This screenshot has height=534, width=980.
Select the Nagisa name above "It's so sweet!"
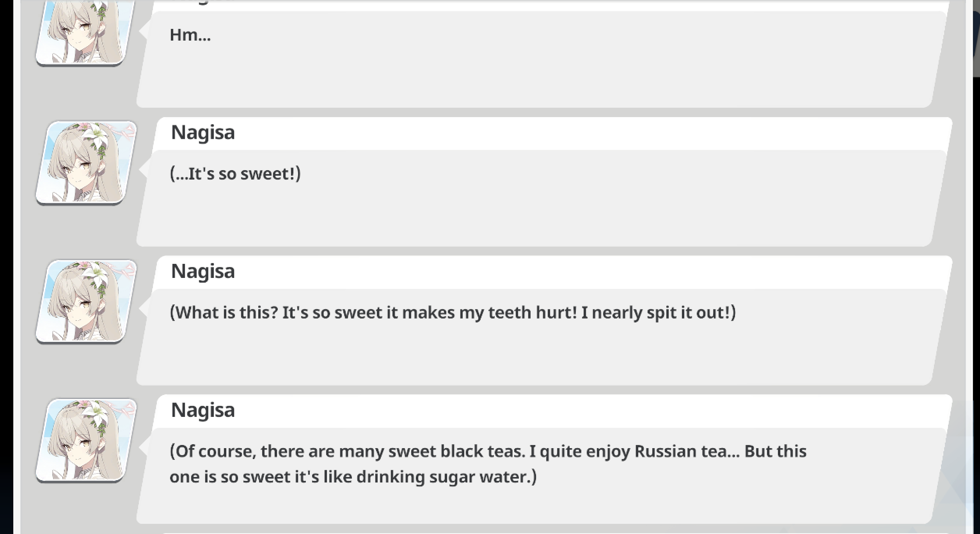click(x=203, y=132)
